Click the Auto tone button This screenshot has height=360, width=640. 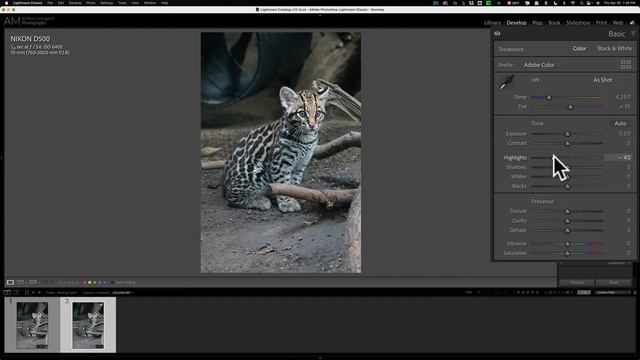(620, 123)
